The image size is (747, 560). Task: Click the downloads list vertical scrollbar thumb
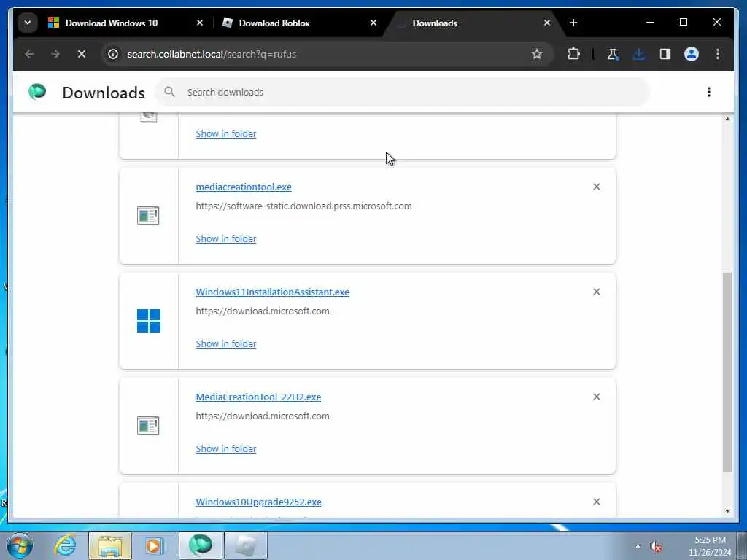coord(727,373)
